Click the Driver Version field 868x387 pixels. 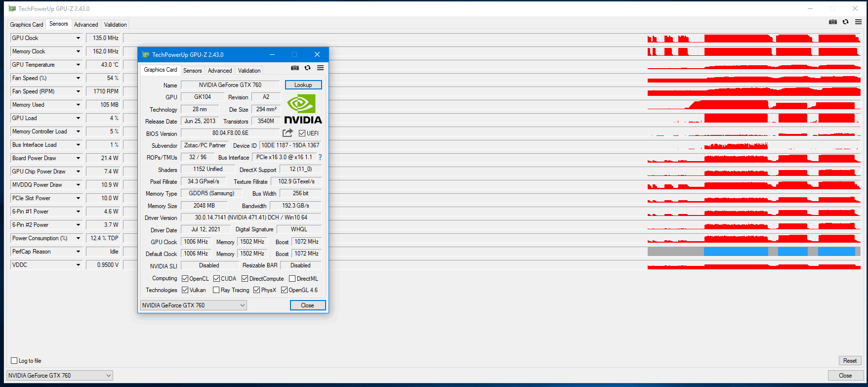[251, 217]
